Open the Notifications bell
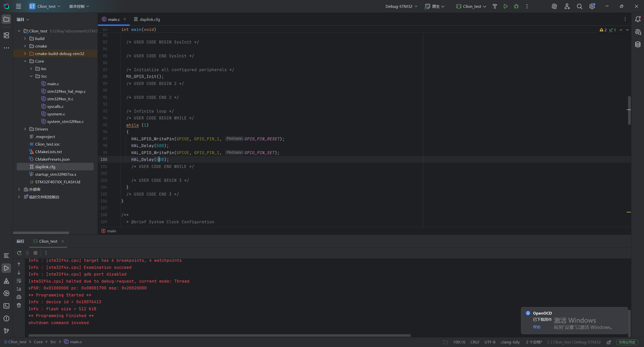This screenshot has width=644, height=347. click(638, 19)
